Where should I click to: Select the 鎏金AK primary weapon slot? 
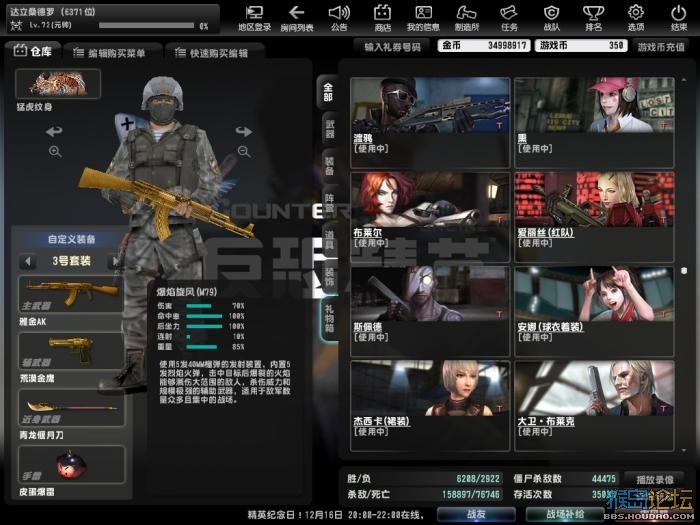tap(71, 294)
